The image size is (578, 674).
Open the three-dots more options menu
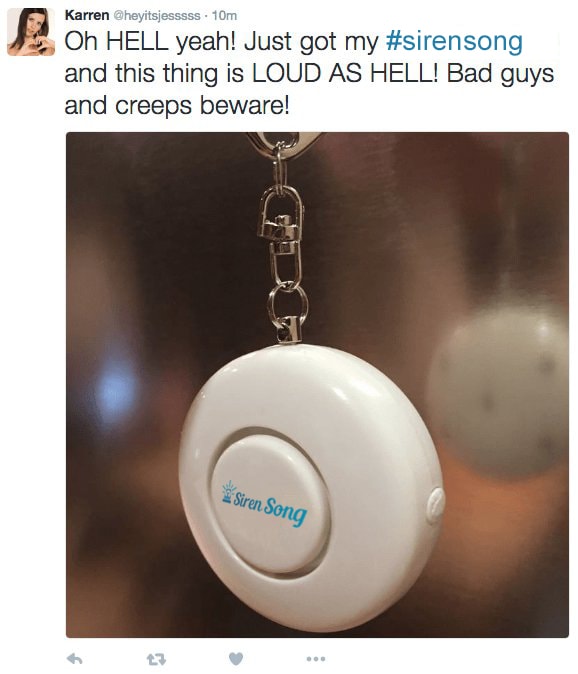click(x=315, y=659)
